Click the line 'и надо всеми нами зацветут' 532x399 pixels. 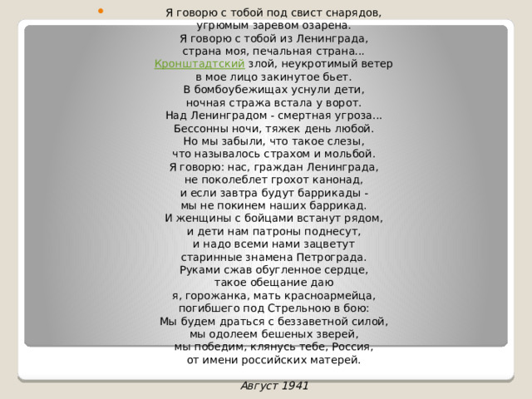[x=273, y=244]
